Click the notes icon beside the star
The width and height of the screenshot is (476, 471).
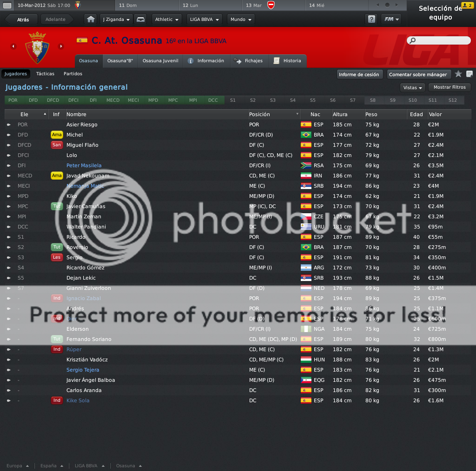point(469,74)
